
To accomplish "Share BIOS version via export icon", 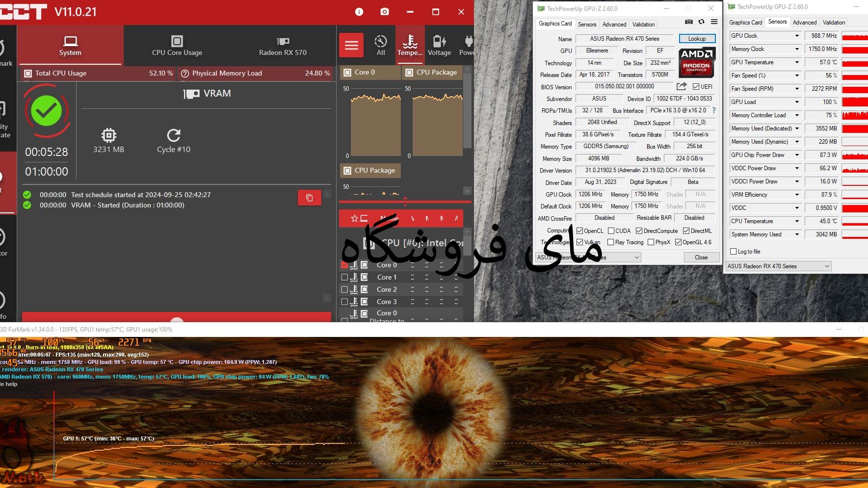I will pyautogui.click(x=682, y=86).
